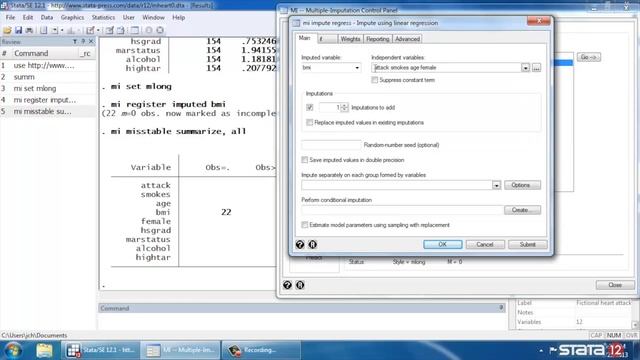Toggle the Suppress constant term checkbox

pyautogui.click(x=375, y=80)
